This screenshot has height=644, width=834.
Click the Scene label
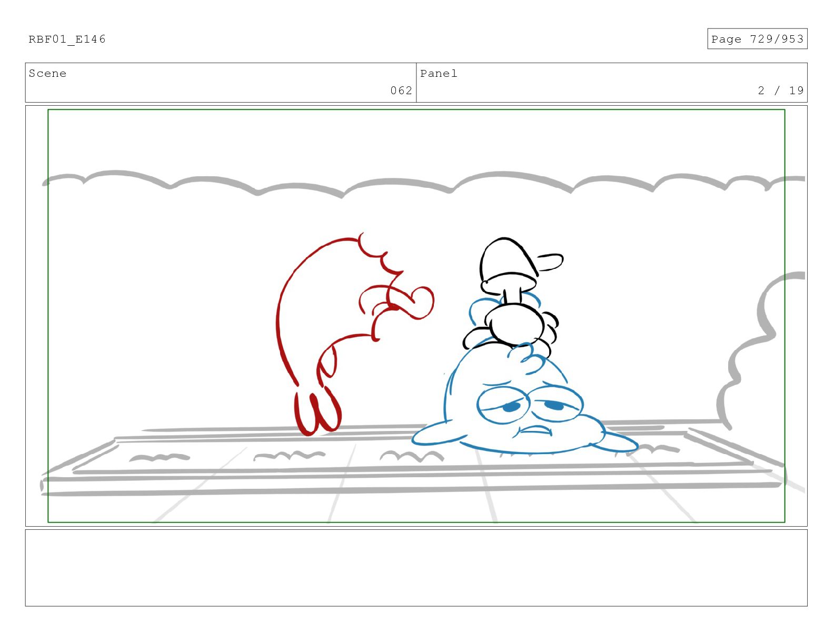pos(47,74)
